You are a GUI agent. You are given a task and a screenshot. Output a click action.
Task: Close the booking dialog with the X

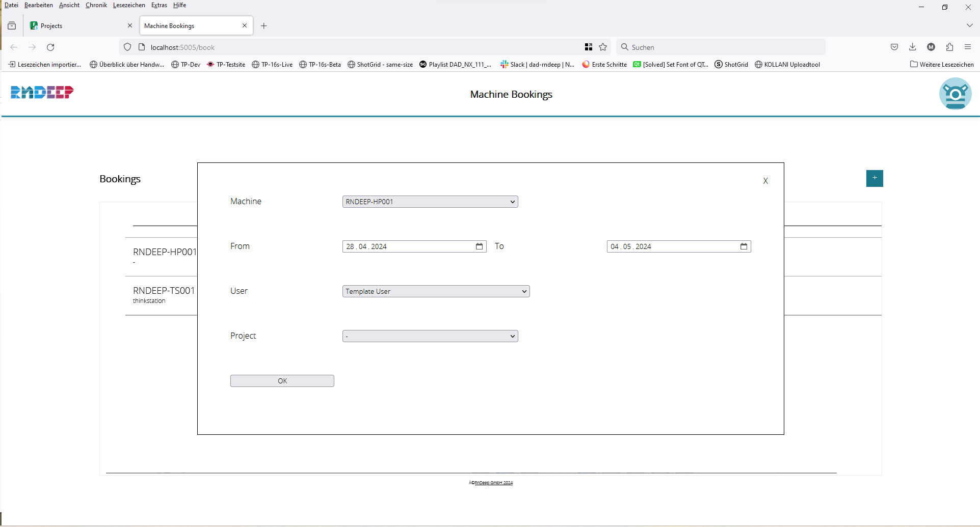[x=765, y=181]
